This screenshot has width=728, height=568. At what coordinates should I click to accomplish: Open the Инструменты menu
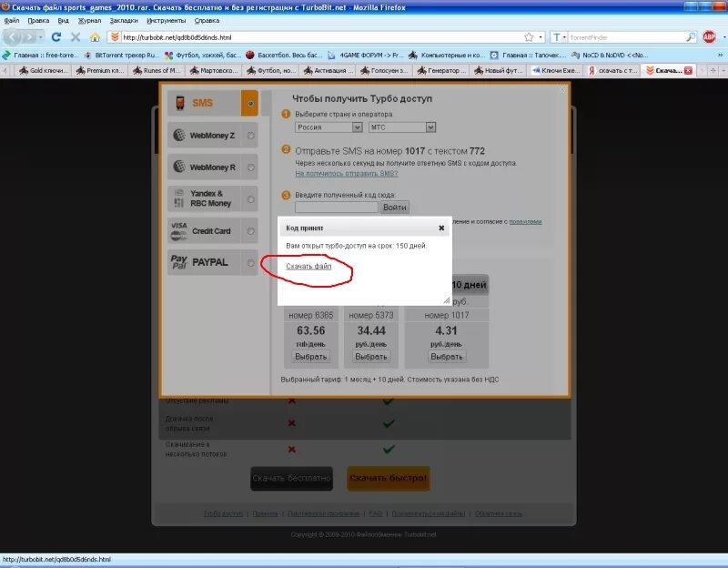point(166,20)
